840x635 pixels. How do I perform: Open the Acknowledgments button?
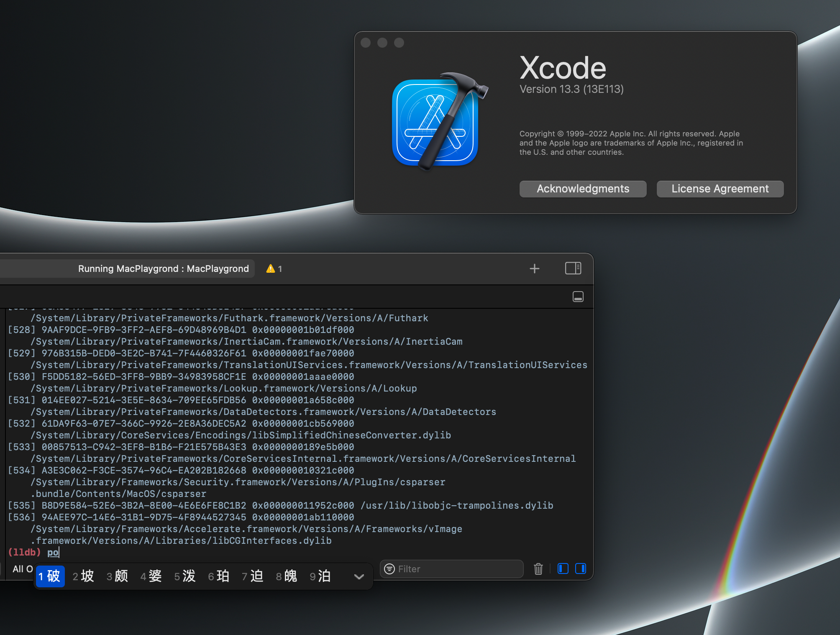point(583,189)
